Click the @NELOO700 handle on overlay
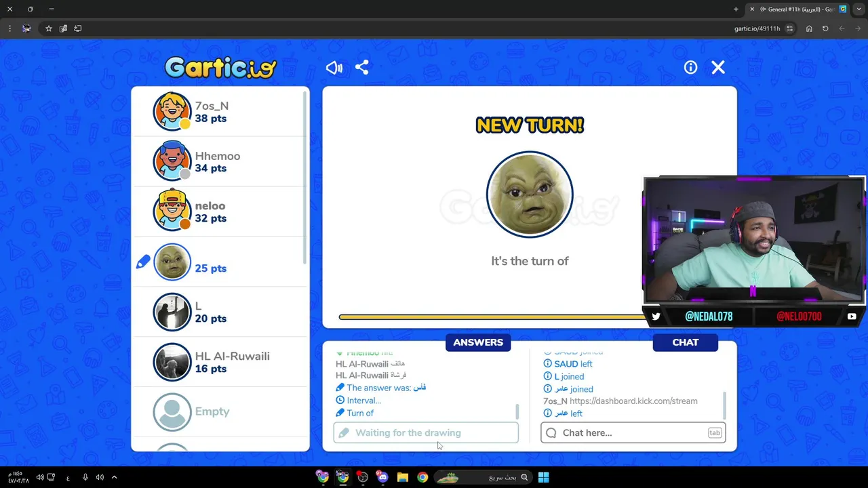This screenshot has width=868, height=488. [x=799, y=317]
